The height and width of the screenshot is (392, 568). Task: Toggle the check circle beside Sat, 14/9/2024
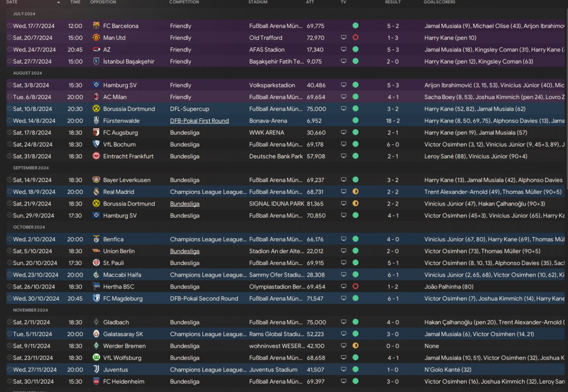[9, 180]
